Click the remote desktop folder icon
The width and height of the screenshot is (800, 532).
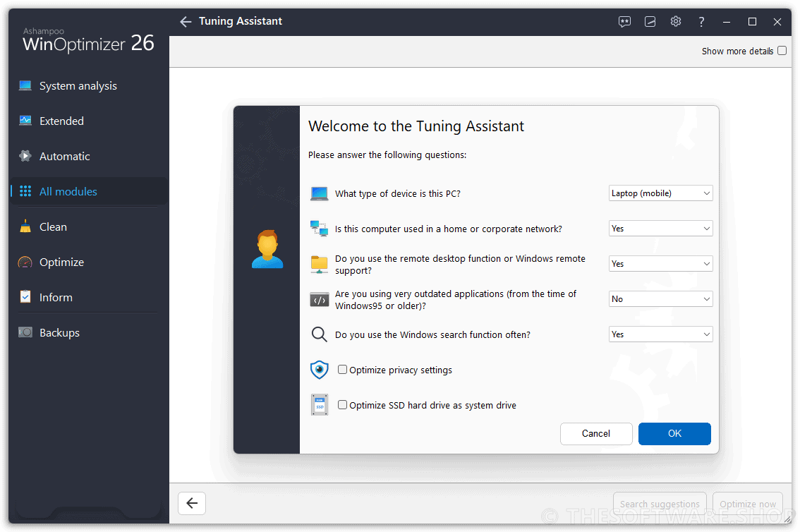click(x=320, y=264)
